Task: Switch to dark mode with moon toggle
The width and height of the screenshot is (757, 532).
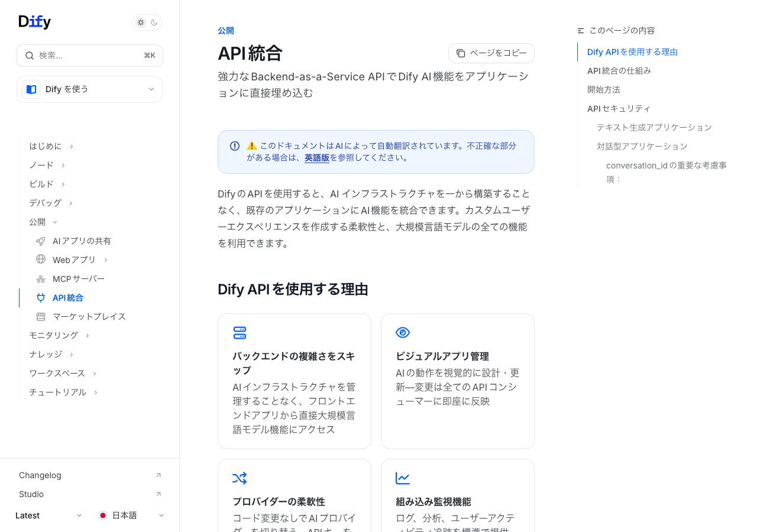Action: [x=154, y=22]
